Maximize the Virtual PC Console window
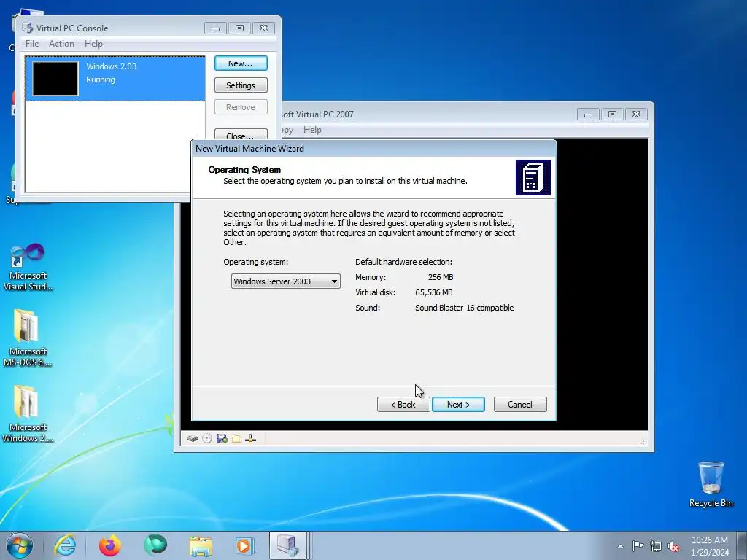This screenshot has height=560, width=747. (x=239, y=28)
